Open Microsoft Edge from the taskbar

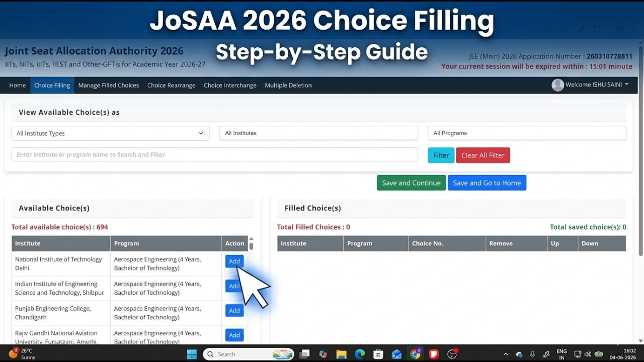click(360, 354)
